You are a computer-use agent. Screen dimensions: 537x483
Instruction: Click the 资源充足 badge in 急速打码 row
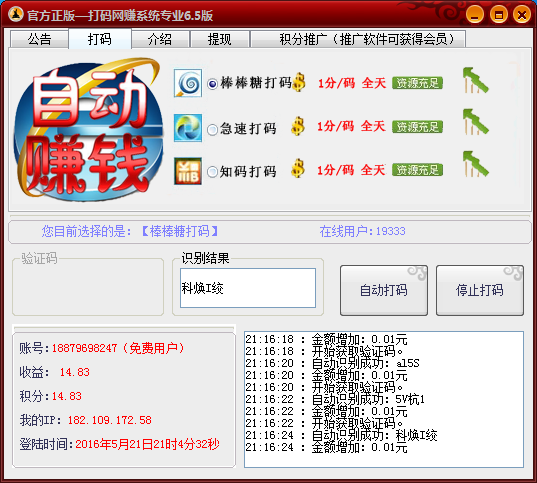417,127
